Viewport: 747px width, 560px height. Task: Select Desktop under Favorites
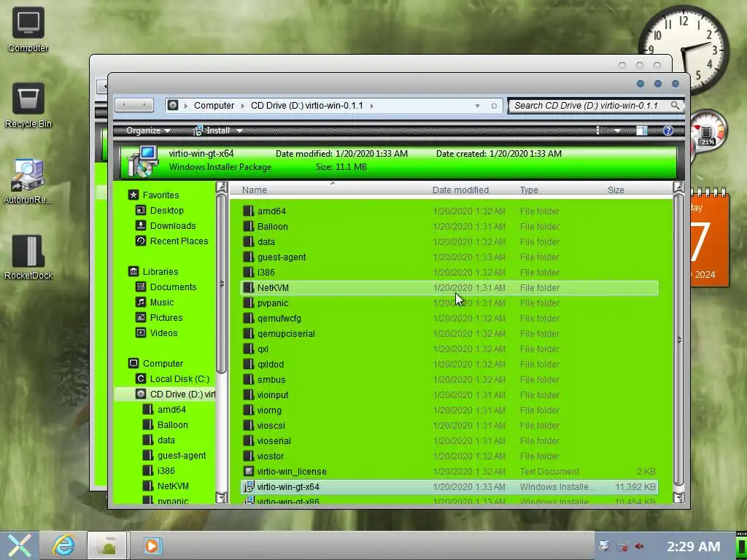pyautogui.click(x=167, y=211)
